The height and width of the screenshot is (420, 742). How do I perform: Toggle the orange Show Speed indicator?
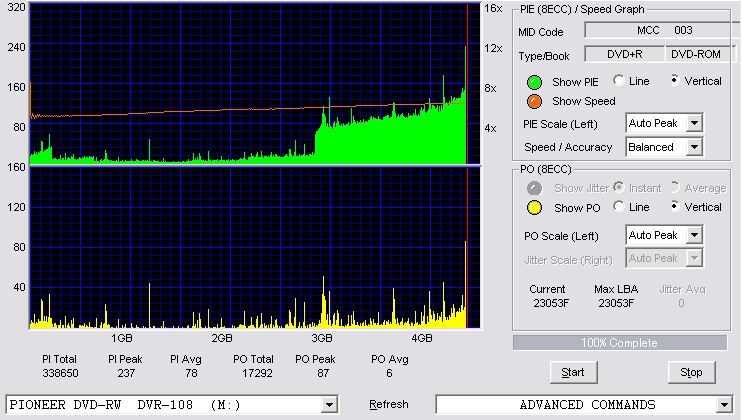[534, 101]
